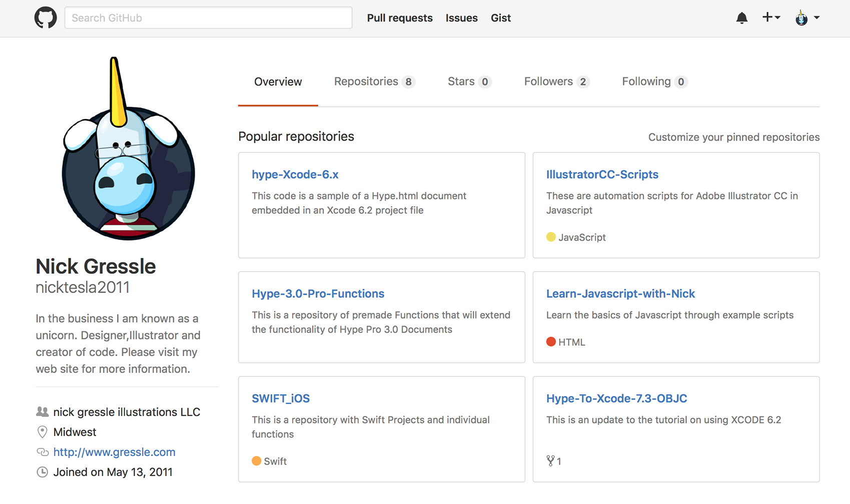Viewport: 850px width, 504px height.
Task: Click the yellow JavaScript language dot
Action: [551, 237]
